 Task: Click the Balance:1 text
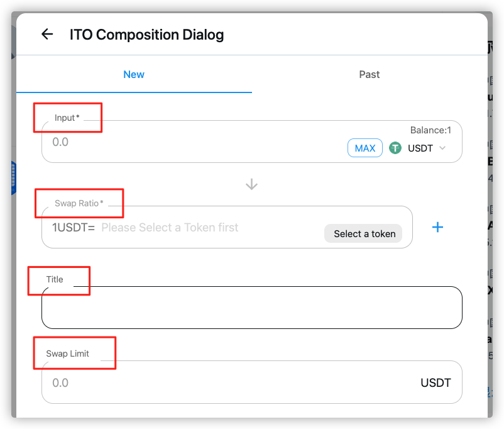430,130
